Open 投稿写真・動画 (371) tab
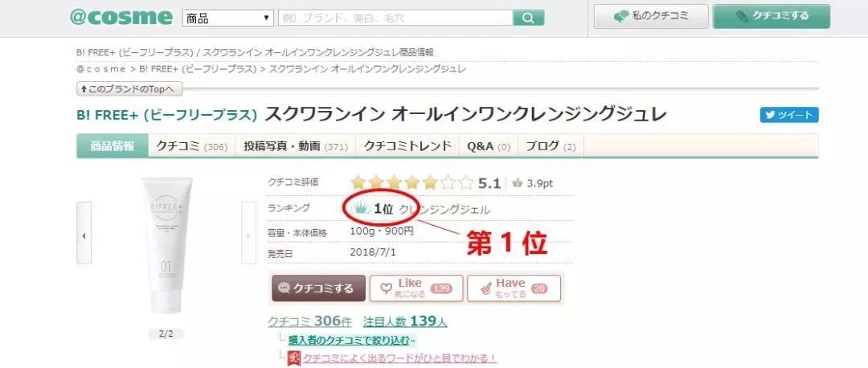868x368 pixels. [x=296, y=146]
